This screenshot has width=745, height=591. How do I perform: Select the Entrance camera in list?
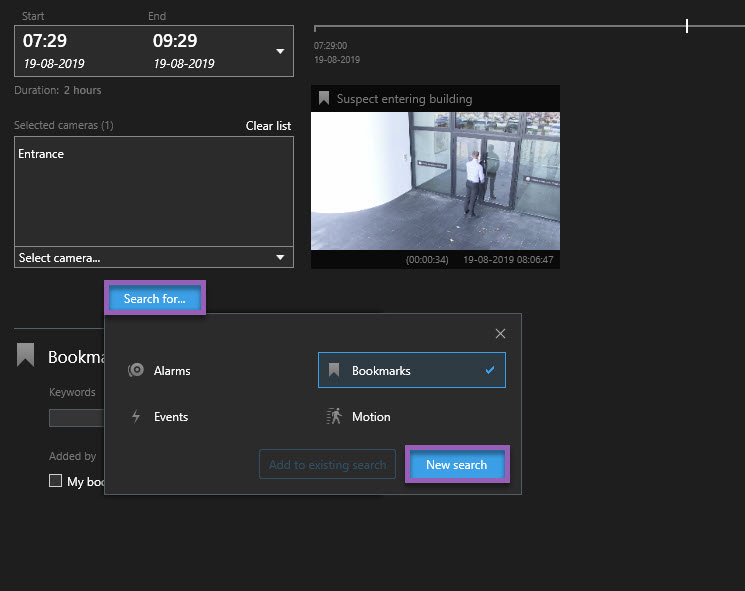tap(42, 154)
